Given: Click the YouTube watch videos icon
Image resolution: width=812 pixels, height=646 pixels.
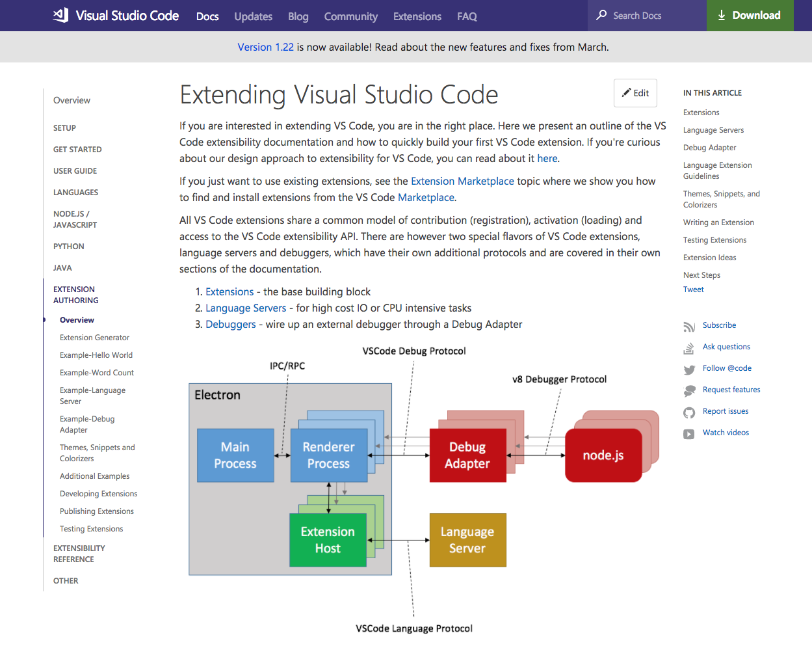Looking at the screenshot, I should coord(689,434).
